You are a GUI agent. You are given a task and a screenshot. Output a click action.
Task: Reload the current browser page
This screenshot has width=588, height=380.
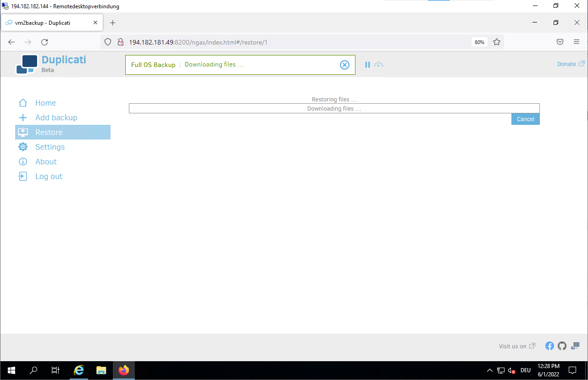click(x=44, y=42)
